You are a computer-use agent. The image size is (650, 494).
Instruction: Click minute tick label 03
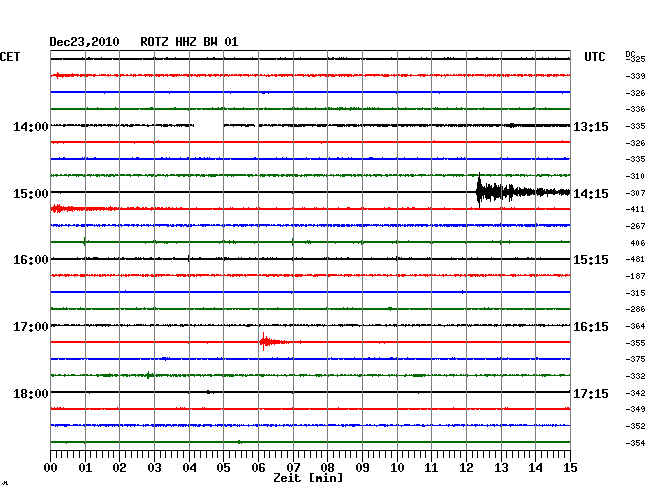coord(154,468)
